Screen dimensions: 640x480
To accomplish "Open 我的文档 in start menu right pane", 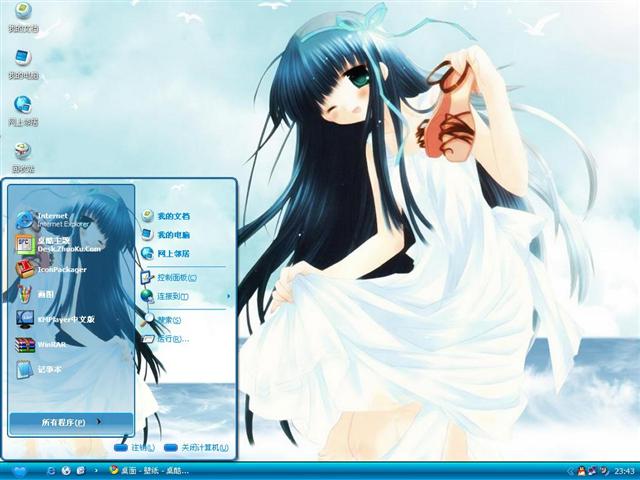I will pyautogui.click(x=166, y=216).
